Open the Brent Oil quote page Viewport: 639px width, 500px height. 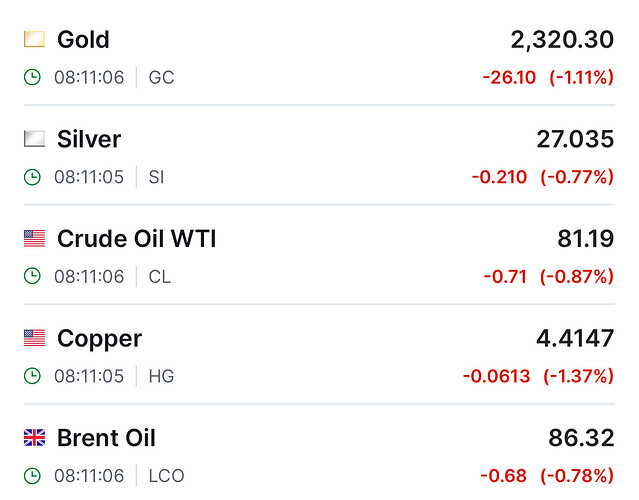pyautogui.click(x=106, y=438)
